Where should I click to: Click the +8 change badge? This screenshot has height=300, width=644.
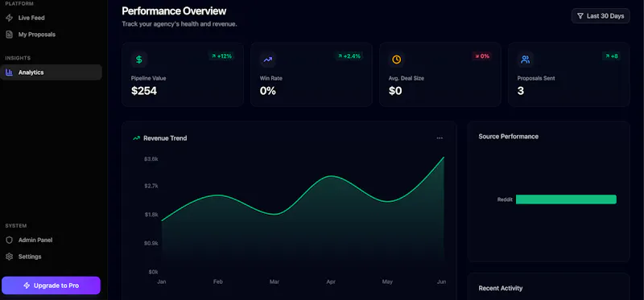611,56
